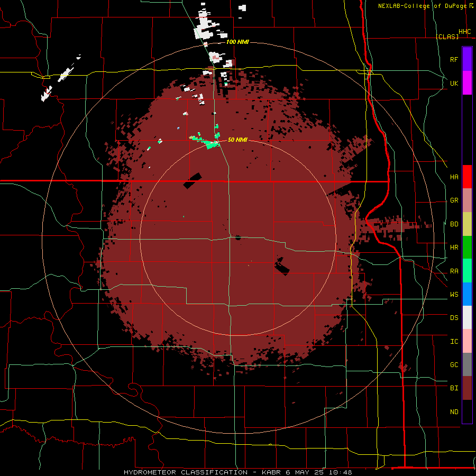Viewport: 476px width, 476px height.
Task: Click the WS legend label
Action: point(454,295)
